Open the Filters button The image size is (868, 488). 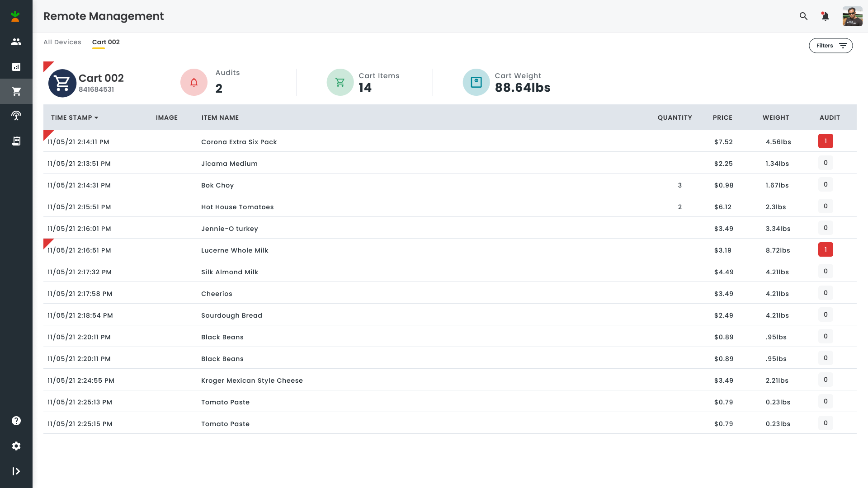(830, 46)
